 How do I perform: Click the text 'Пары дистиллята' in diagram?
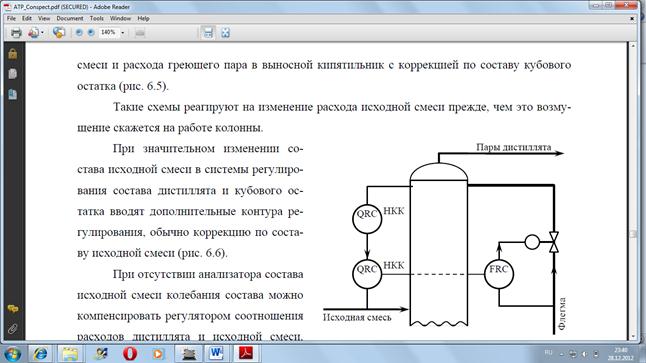pyautogui.click(x=513, y=147)
